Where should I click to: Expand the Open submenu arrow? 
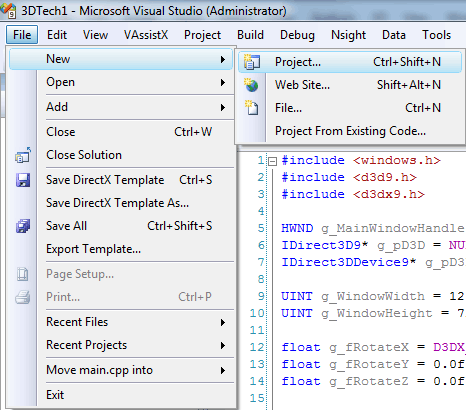click(x=223, y=82)
